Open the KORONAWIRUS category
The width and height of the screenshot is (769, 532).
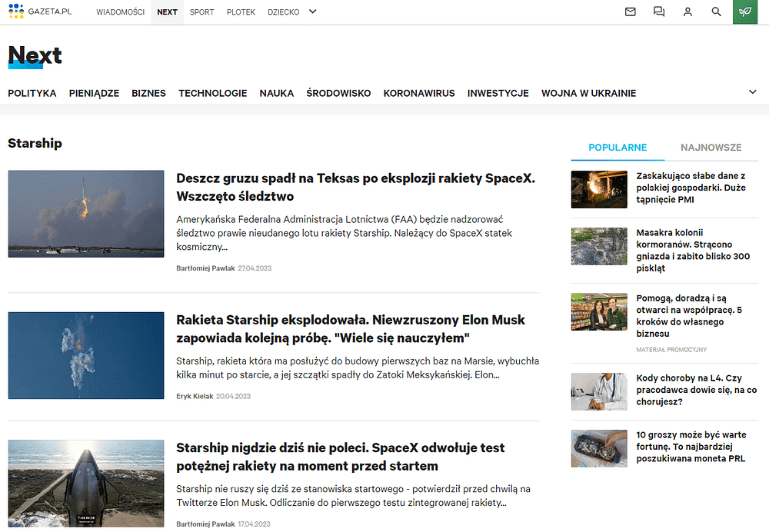coord(419,93)
